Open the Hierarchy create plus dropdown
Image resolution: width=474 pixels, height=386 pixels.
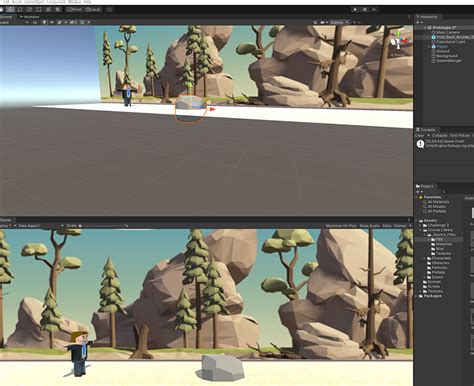pos(419,22)
